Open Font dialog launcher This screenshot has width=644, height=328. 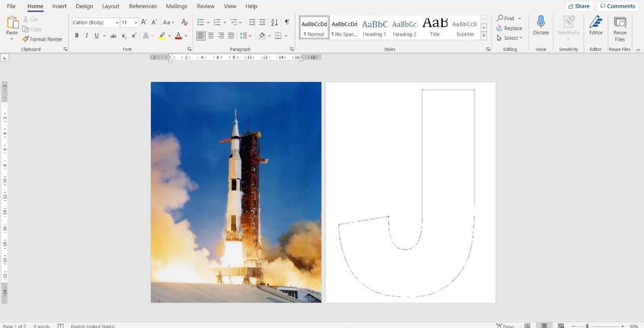pyautogui.click(x=189, y=49)
